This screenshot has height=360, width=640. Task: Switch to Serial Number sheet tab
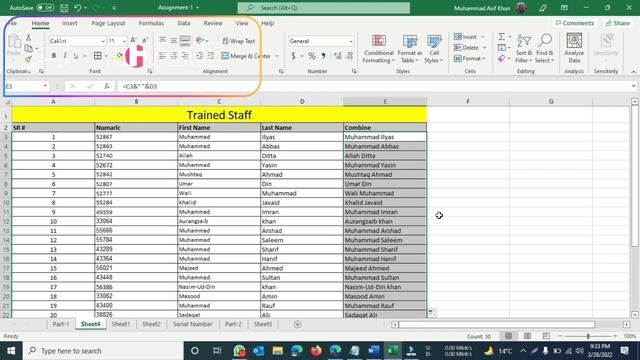pyautogui.click(x=193, y=324)
